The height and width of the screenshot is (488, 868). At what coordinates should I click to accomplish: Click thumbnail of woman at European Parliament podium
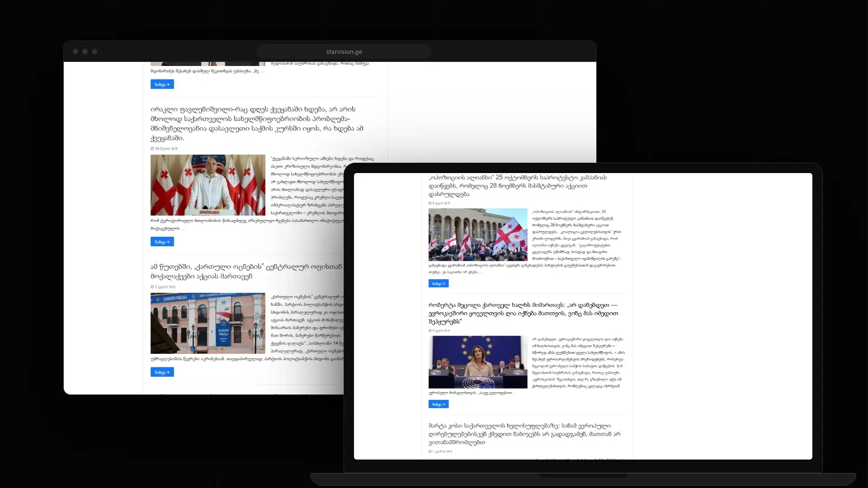[x=478, y=362]
